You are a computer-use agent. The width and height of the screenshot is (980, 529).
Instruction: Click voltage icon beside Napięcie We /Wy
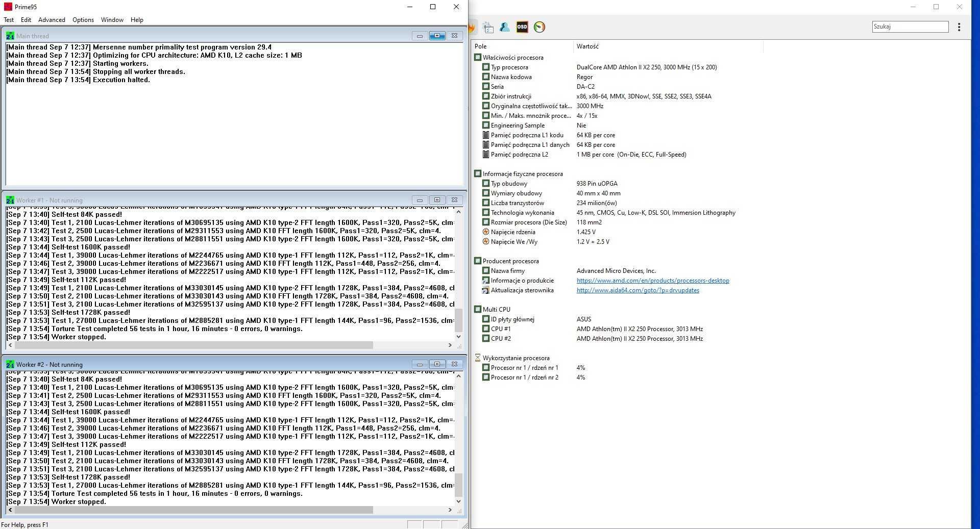point(486,241)
